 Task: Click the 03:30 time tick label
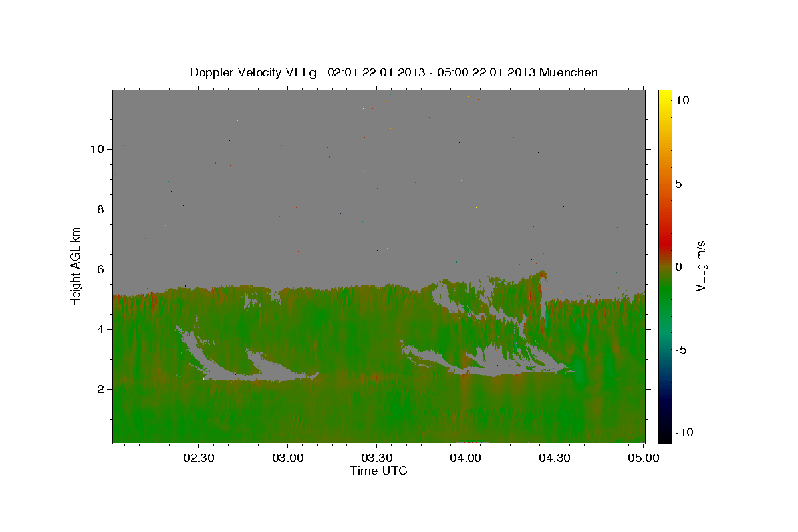pos(377,458)
